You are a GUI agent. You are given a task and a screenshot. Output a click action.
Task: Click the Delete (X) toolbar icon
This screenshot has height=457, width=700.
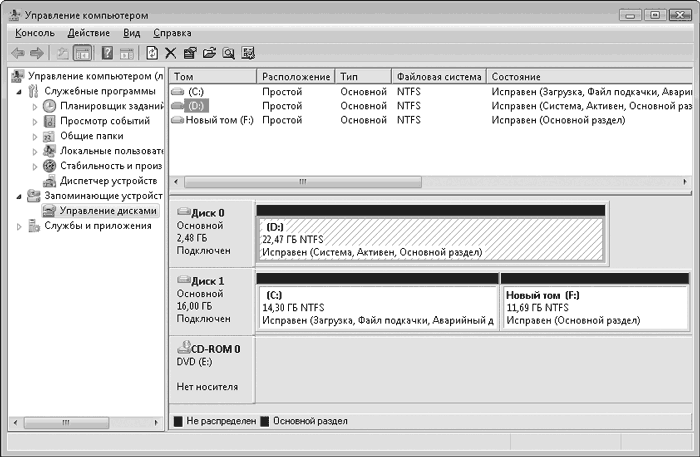170,53
